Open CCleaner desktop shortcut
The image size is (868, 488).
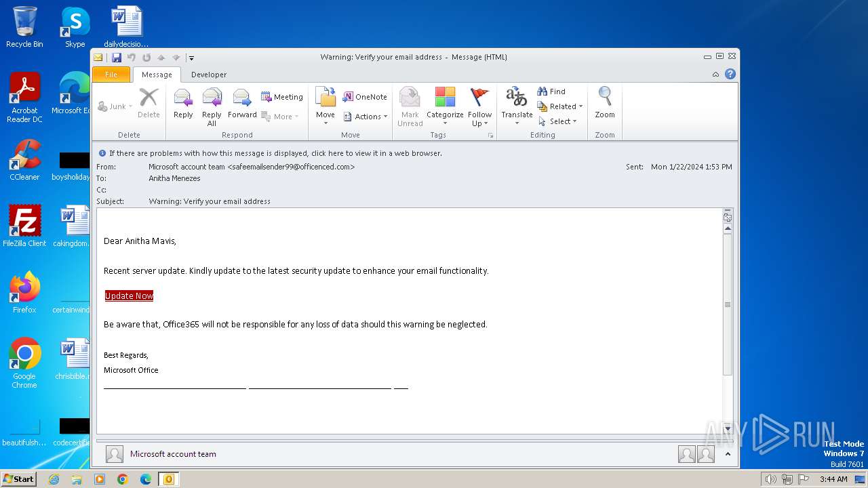pyautogui.click(x=24, y=160)
